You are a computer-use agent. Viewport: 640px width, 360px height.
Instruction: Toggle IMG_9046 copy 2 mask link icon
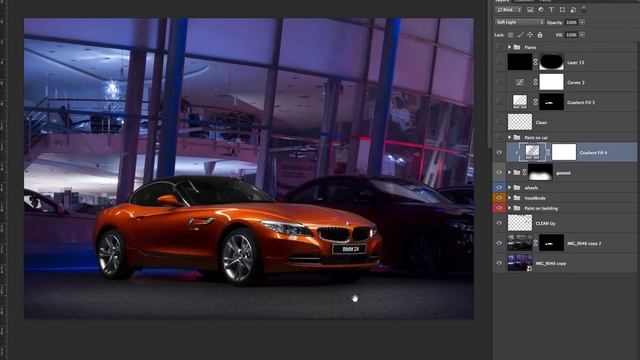pos(536,243)
